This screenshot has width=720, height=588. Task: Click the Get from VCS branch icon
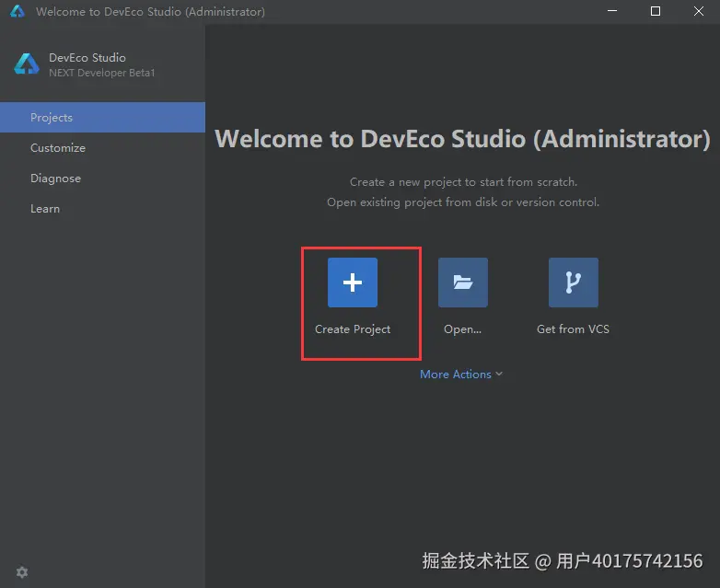click(x=573, y=282)
